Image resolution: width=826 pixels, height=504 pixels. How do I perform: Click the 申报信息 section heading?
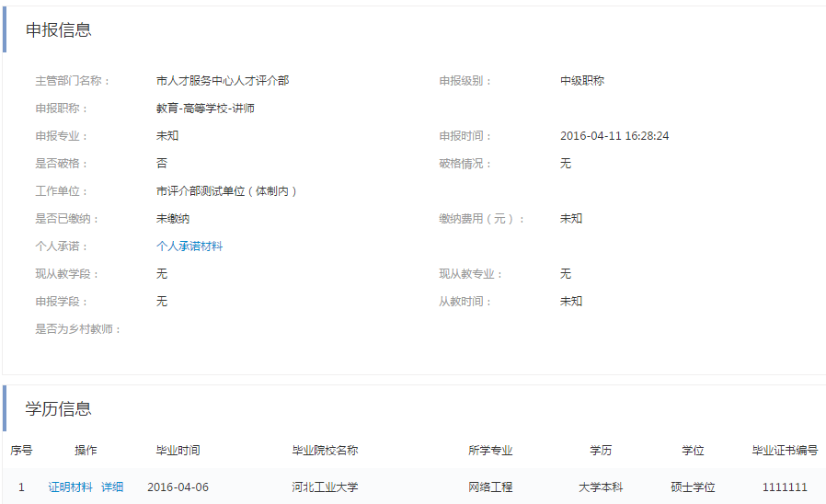pos(59,30)
